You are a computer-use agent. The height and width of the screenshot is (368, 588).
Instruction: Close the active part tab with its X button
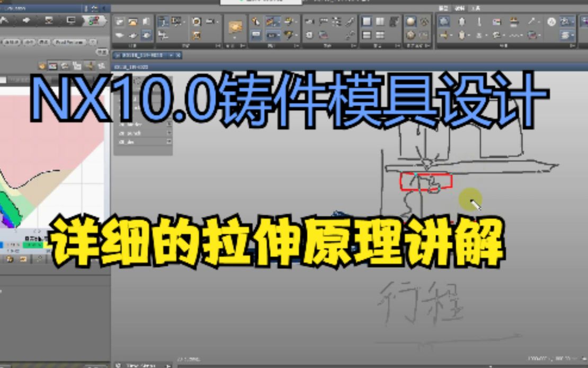pos(178,55)
